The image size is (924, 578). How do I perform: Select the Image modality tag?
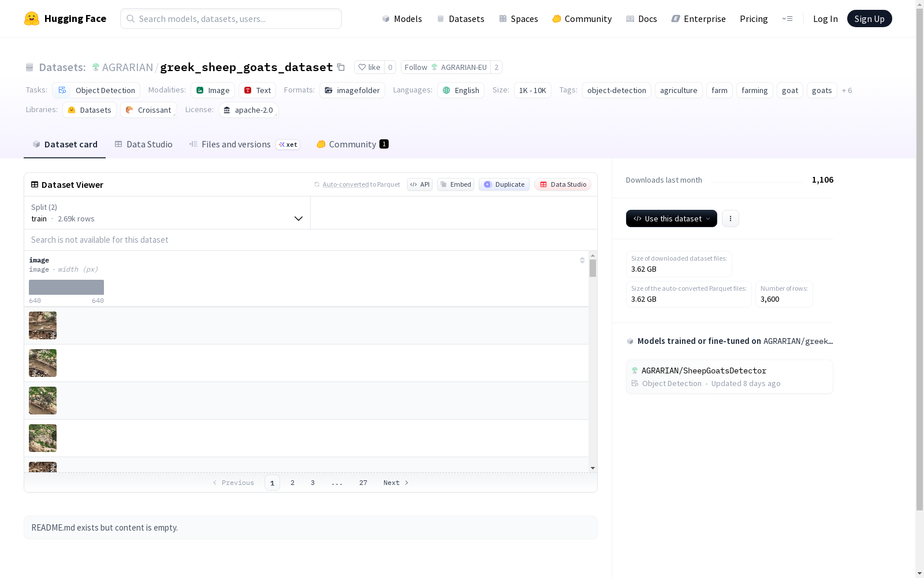click(x=213, y=90)
